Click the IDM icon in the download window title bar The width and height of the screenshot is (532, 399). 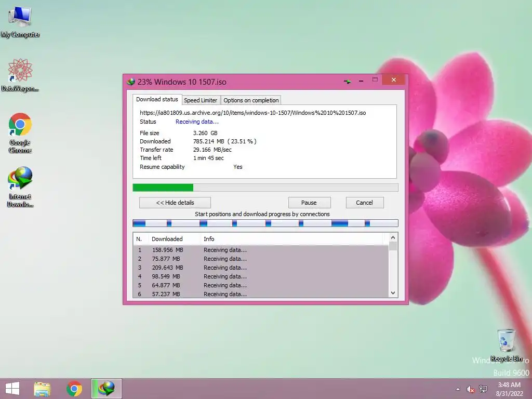[x=131, y=82]
